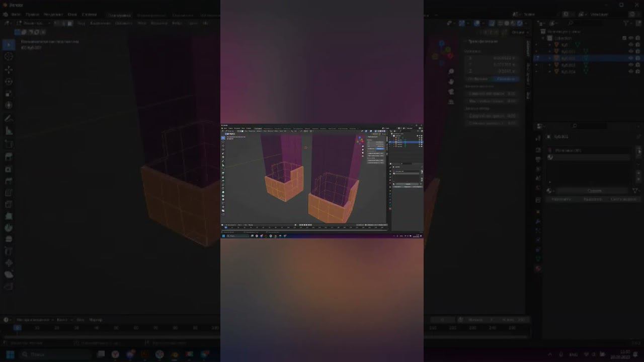Image resolution: width=644 pixels, height=362 pixels.
Task: Click the X location field in sharp window's panel
Action: coord(375,142)
